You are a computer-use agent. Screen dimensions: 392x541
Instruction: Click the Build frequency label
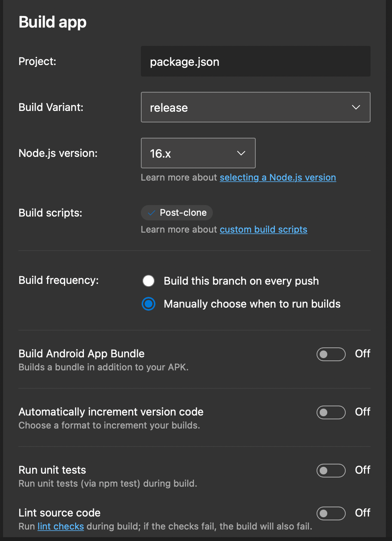58,280
